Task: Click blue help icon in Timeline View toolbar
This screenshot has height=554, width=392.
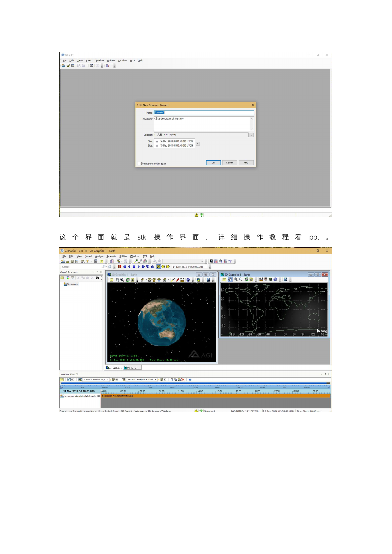Action: click(190, 379)
